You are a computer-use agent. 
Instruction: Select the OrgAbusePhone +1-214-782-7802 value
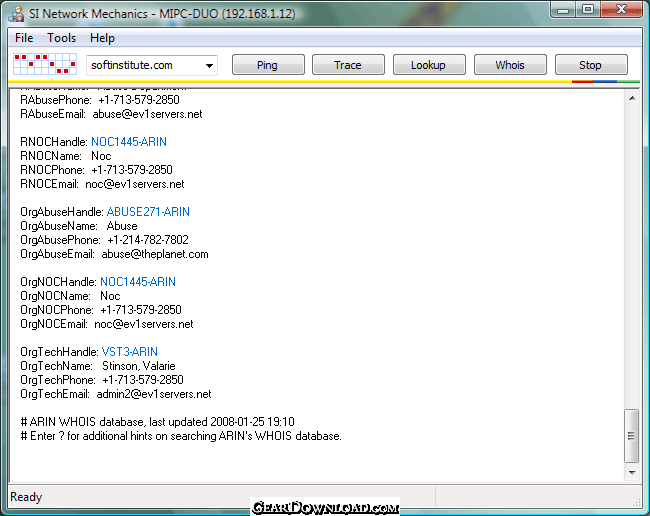tap(148, 240)
